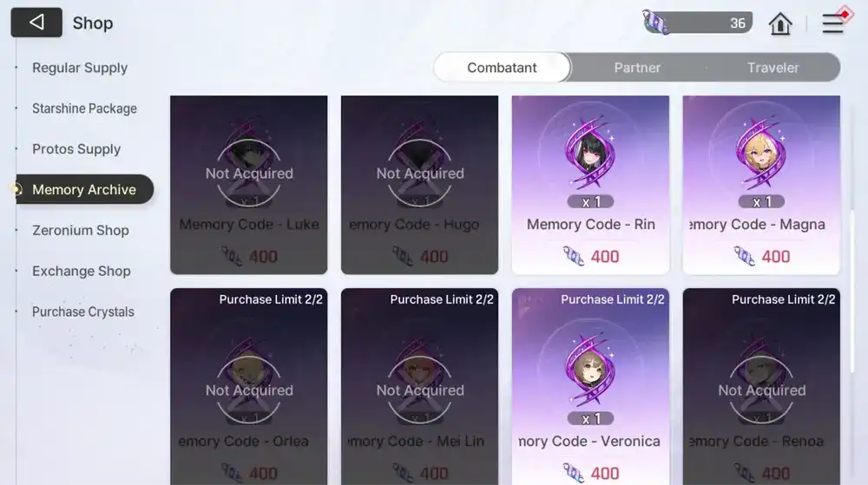Screen dimensions: 868x485
Task: Tap the Luke Not Acquired icon
Action: [249, 165]
